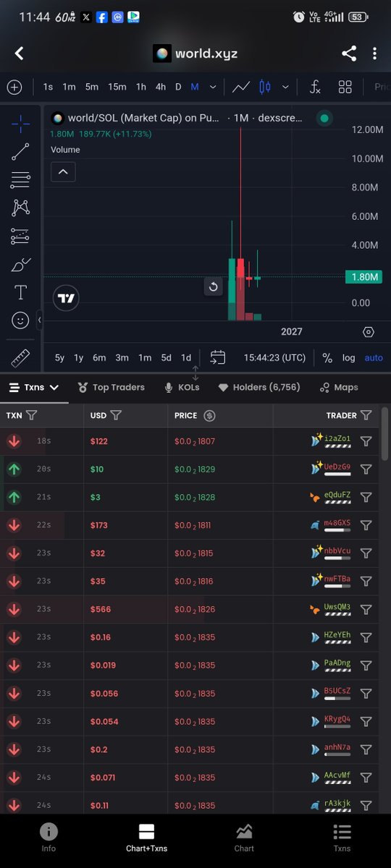Filter by trader m48GXS
Screen dimensions: 391x868
[x=366, y=525]
